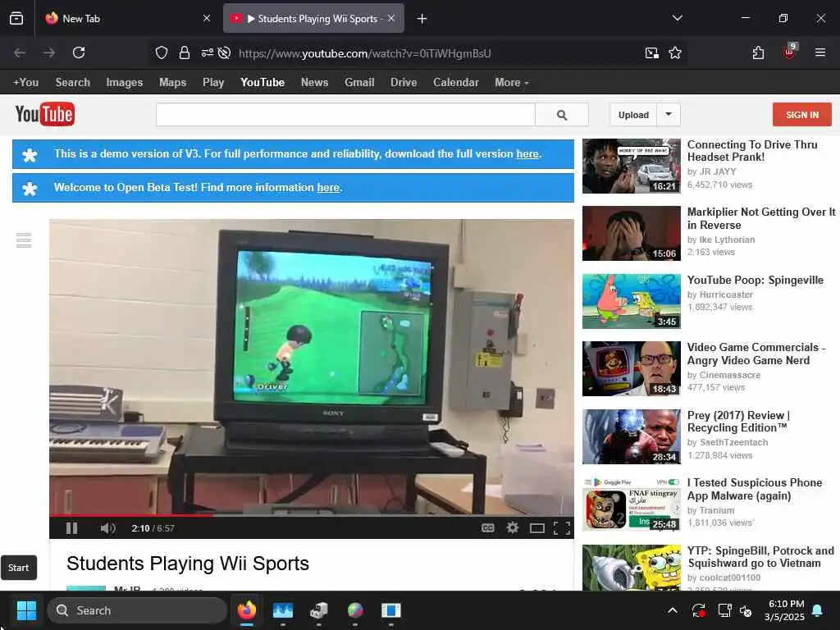Open the guide hamburger menu beside video
This screenshot has width=840, height=630.
pos(24,240)
